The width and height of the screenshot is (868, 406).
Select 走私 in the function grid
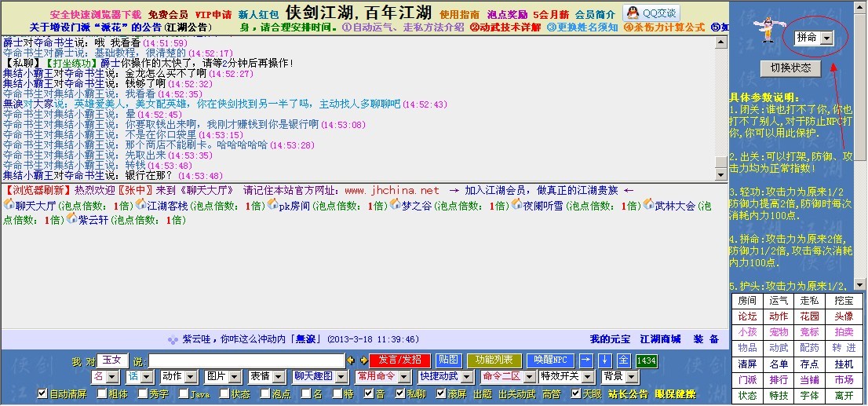click(x=809, y=301)
